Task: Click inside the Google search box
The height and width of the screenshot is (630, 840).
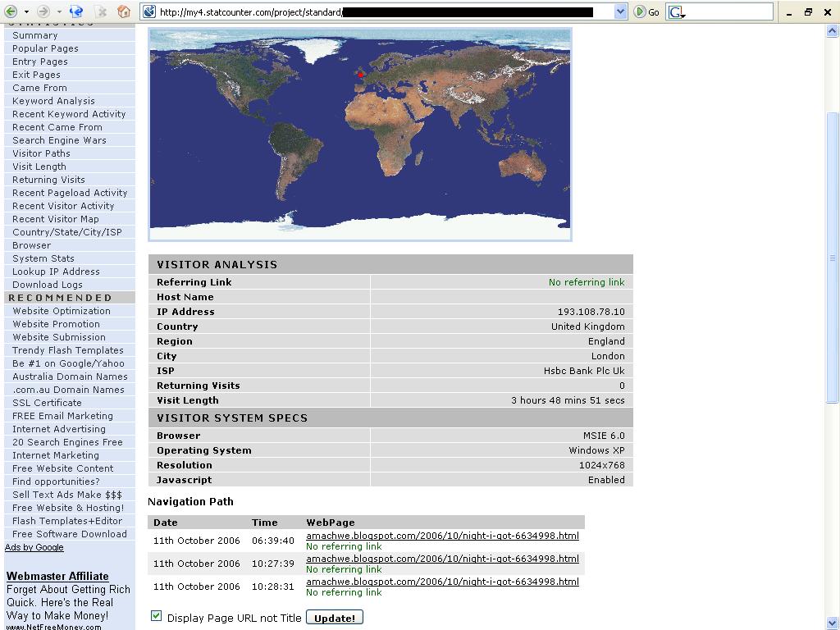Action: coord(729,11)
